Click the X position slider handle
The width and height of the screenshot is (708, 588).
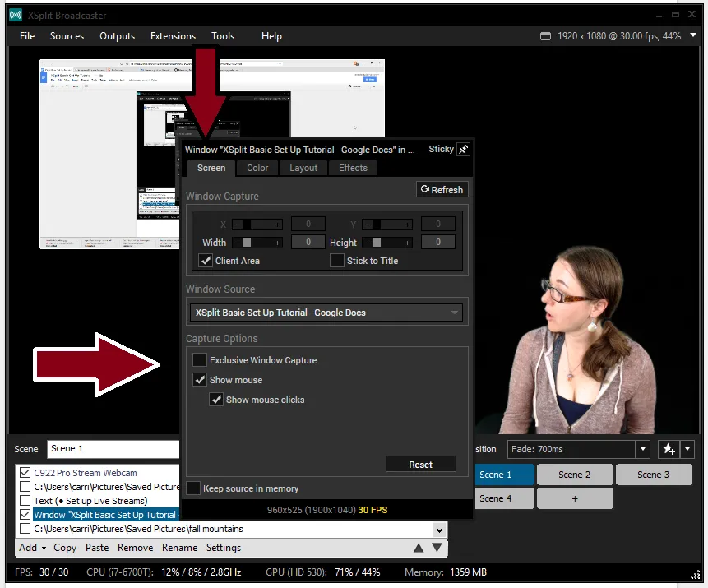247,225
